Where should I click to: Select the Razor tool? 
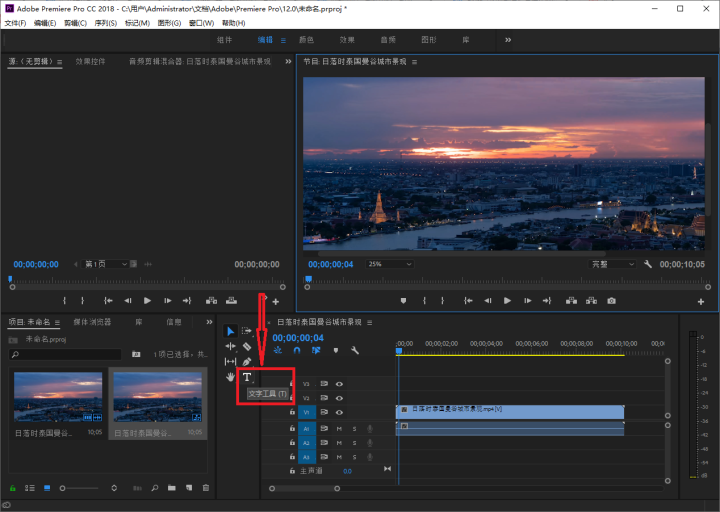(x=247, y=347)
